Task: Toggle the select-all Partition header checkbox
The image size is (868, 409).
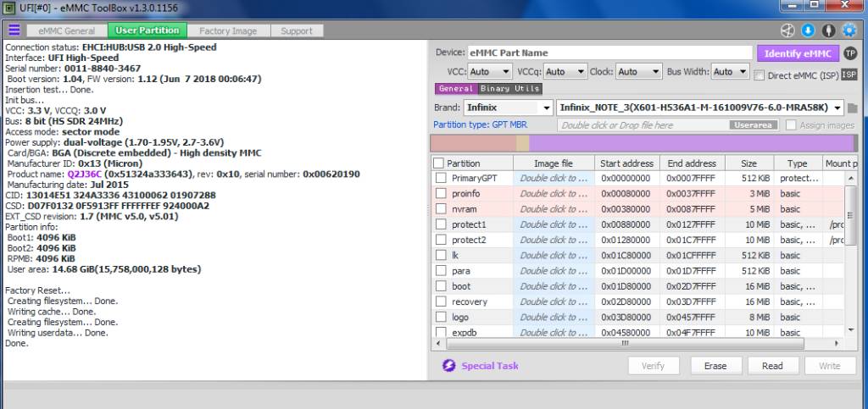Action: coord(438,163)
